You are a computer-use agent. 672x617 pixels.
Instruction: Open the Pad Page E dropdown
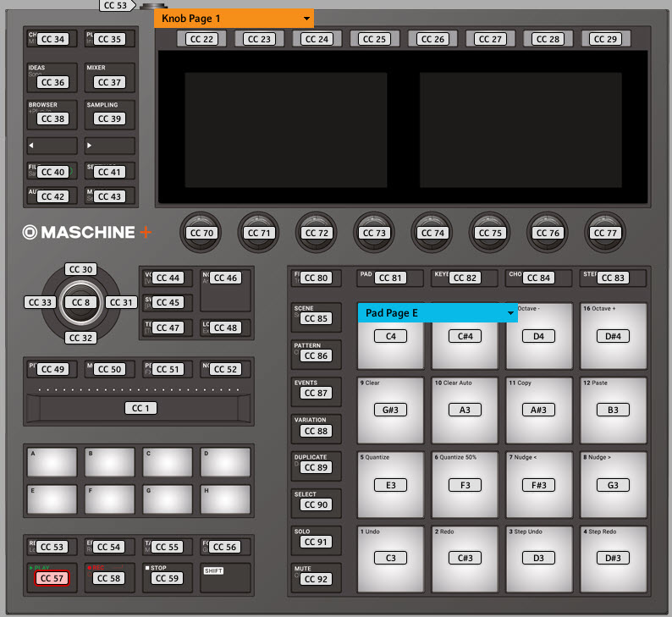(x=438, y=313)
